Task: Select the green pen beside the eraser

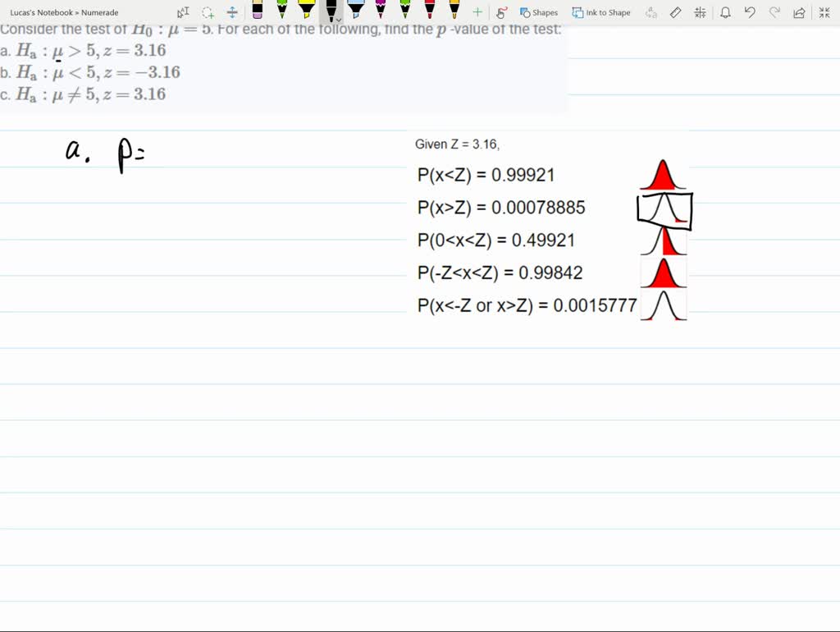Action: tap(282, 10)
